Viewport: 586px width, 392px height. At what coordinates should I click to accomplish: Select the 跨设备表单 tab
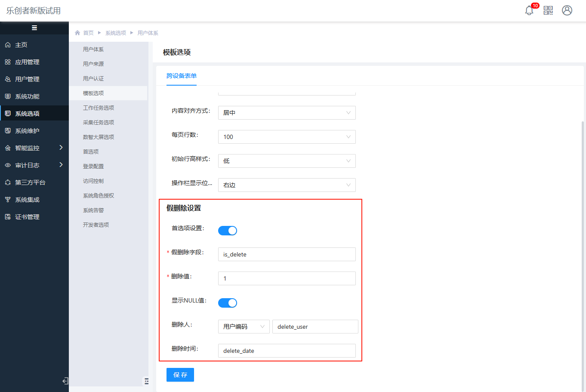tap(181, 76)
